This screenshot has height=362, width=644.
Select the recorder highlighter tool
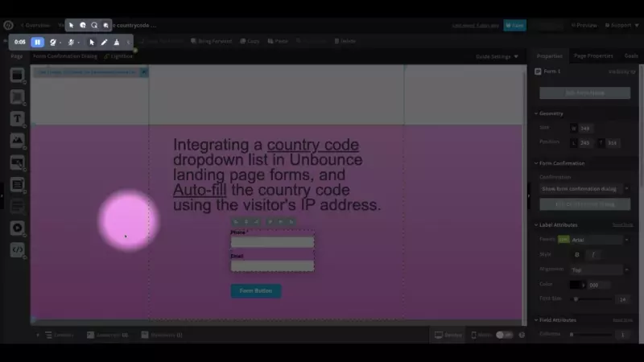point(117,42)
